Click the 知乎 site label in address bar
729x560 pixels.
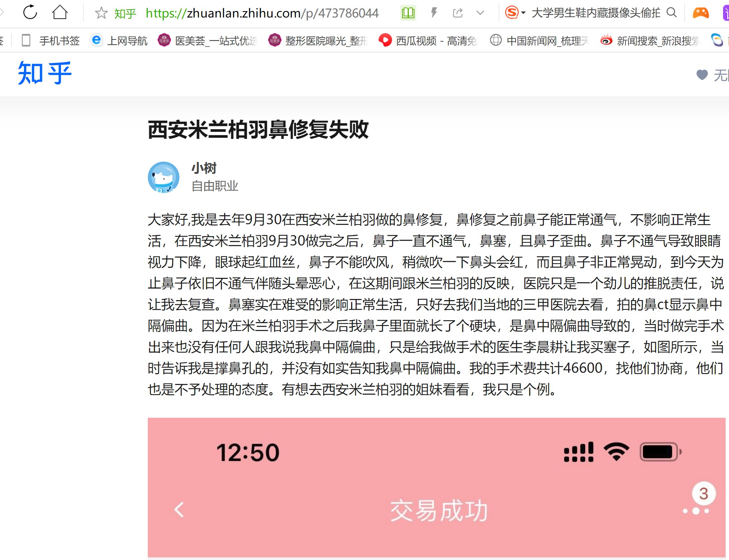(x=125, y=14)
